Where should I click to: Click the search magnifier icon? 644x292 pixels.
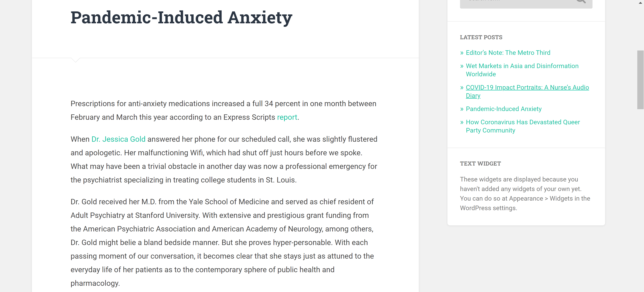pyautogui.click(x=580, y=1)
